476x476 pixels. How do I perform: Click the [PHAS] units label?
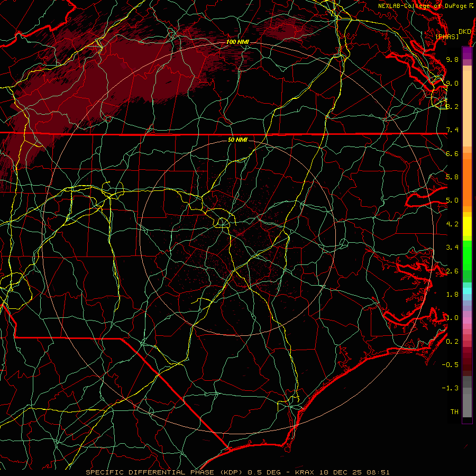tap(447, 36)
